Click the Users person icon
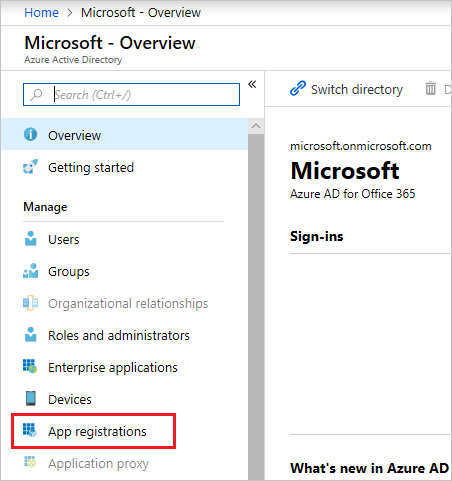 [x=30, y=239]
